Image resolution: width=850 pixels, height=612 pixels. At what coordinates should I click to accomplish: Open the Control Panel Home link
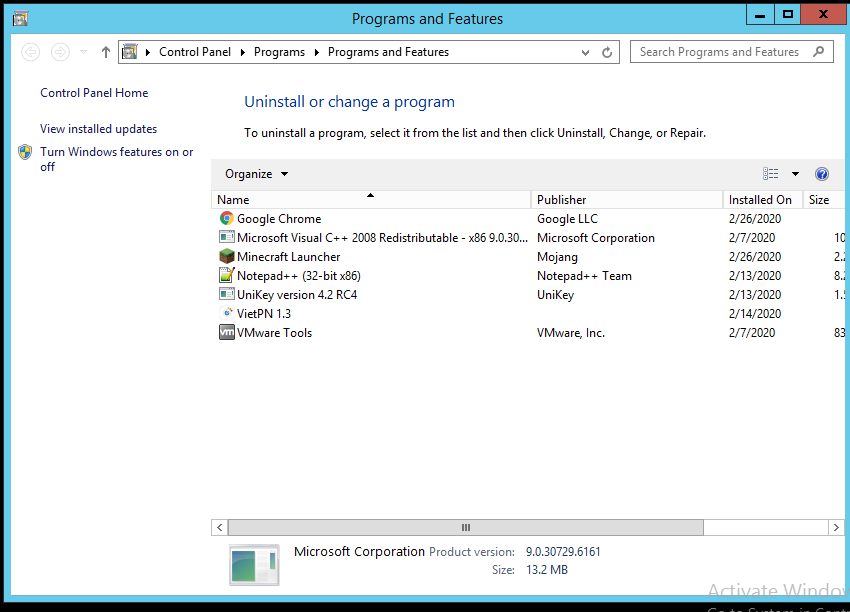(94, 93)
